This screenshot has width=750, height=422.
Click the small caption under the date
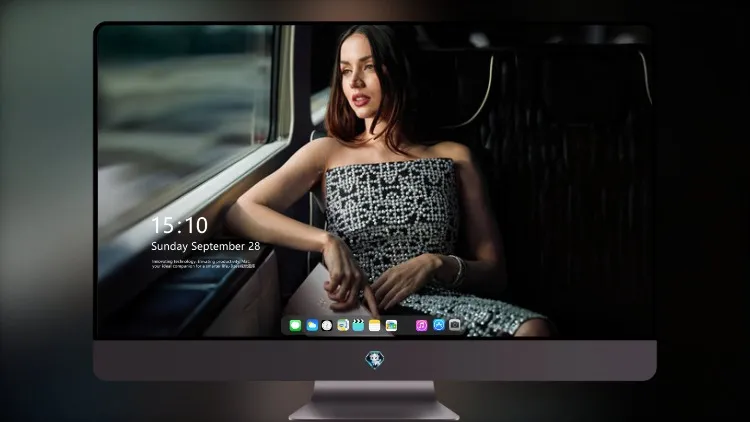coord(203,264)
